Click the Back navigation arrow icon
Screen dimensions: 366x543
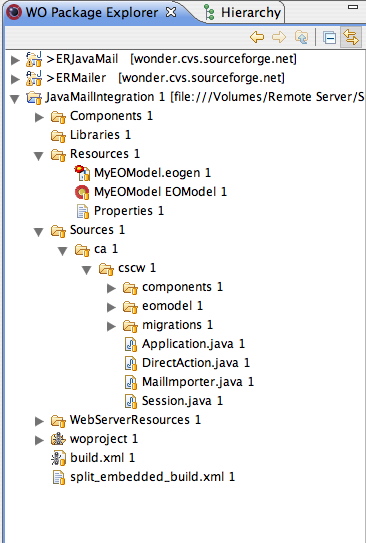pyautogui.click(x=257, y=37)
